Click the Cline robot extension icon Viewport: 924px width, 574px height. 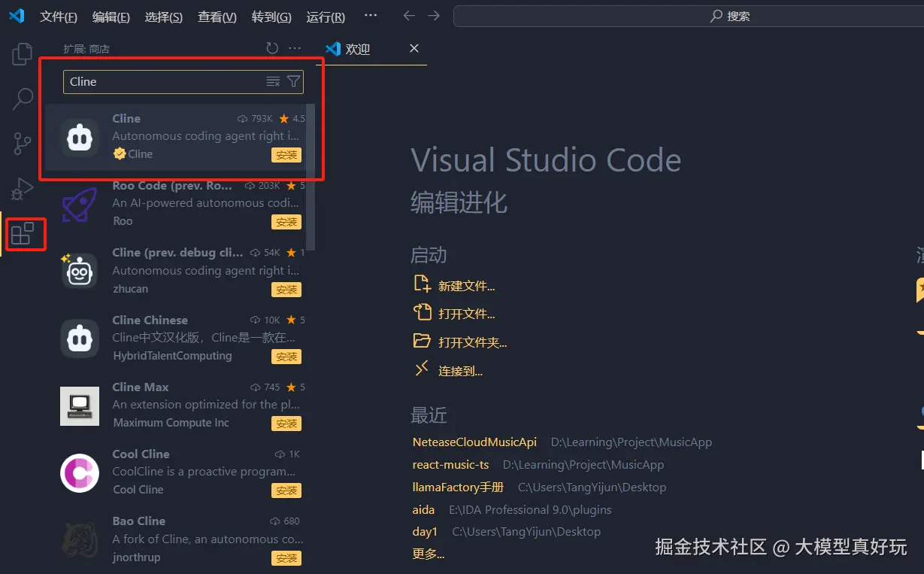click(x=80, y=137)
